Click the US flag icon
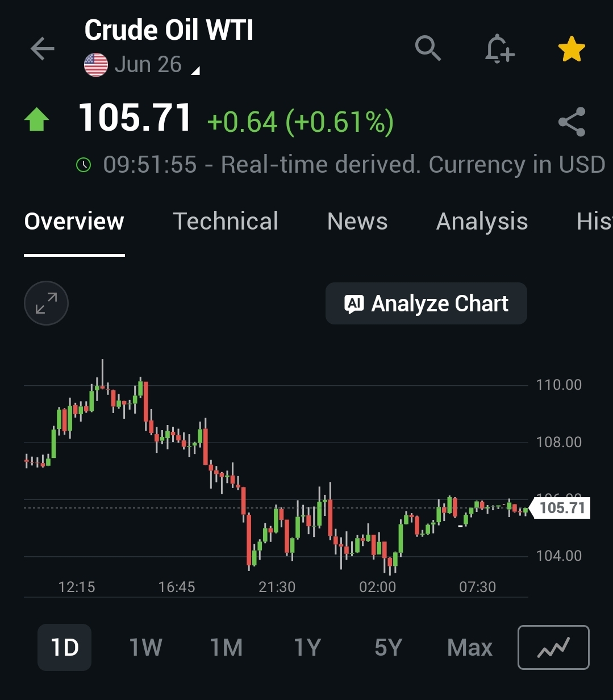 [96, 65]
